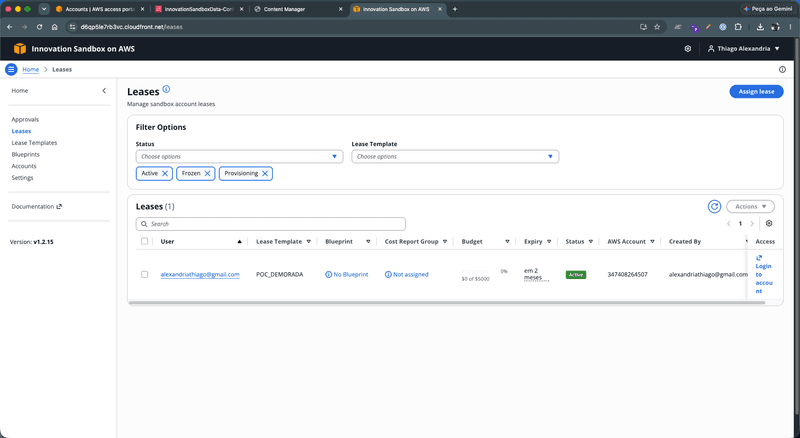The width and height of the screenshot is (800, 438).
Task: Click the browser home icon
Action: (x=55, y=27)
